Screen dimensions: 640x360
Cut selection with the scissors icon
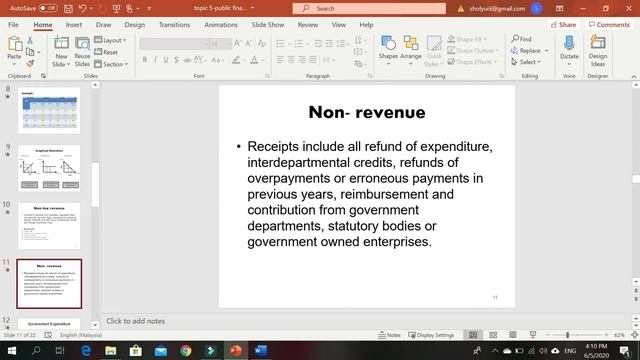click(30, 40)
